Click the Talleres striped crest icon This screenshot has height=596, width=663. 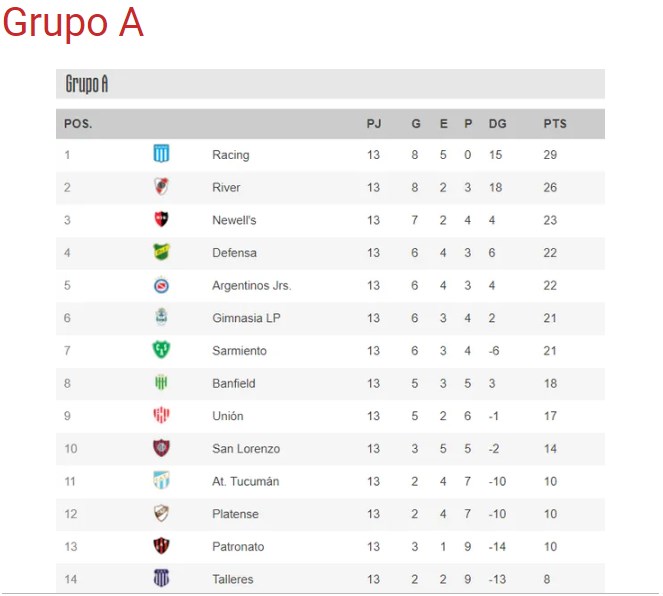[161, 578]
